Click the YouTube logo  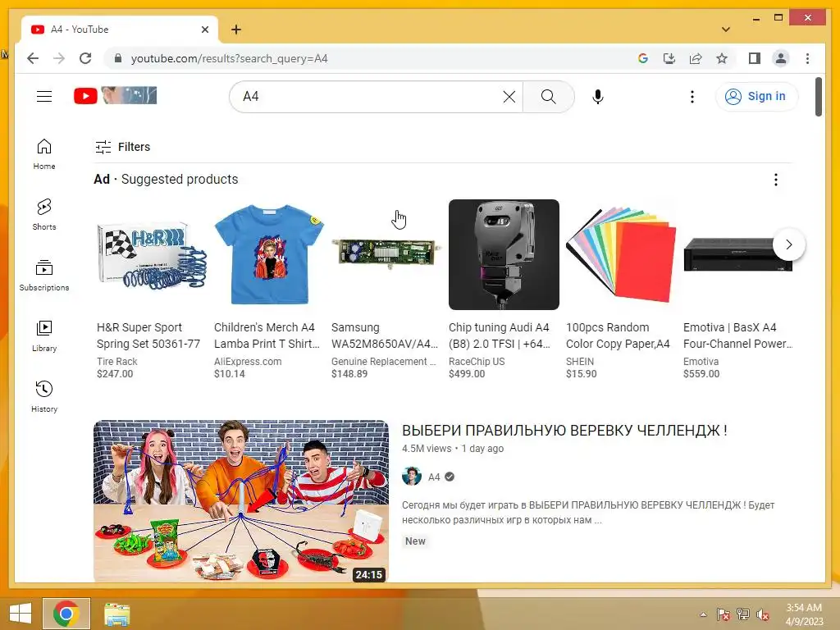coord(115,96)
